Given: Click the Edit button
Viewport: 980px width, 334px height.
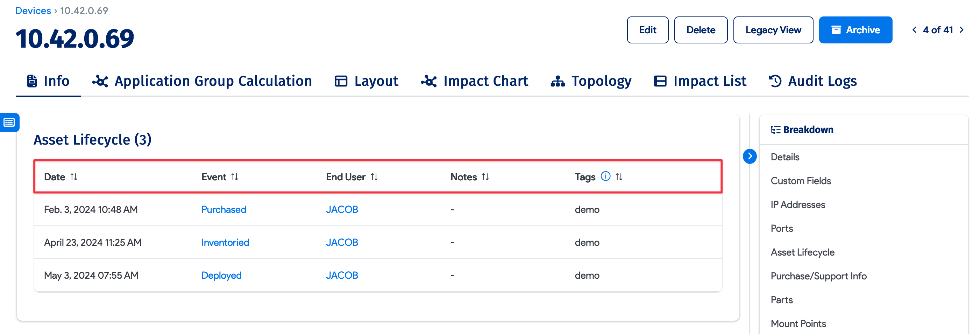Looking at the screenshot, I should click(x=647, y=30).
